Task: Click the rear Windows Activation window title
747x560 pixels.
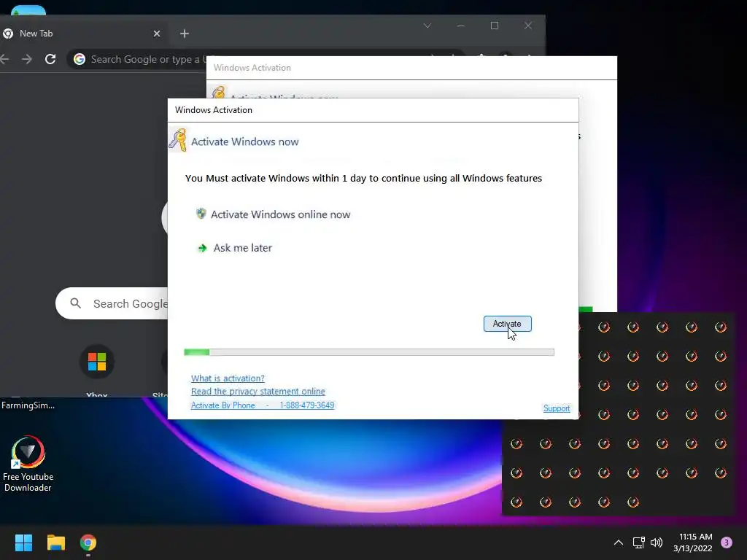Action: (x=252, y=68)
